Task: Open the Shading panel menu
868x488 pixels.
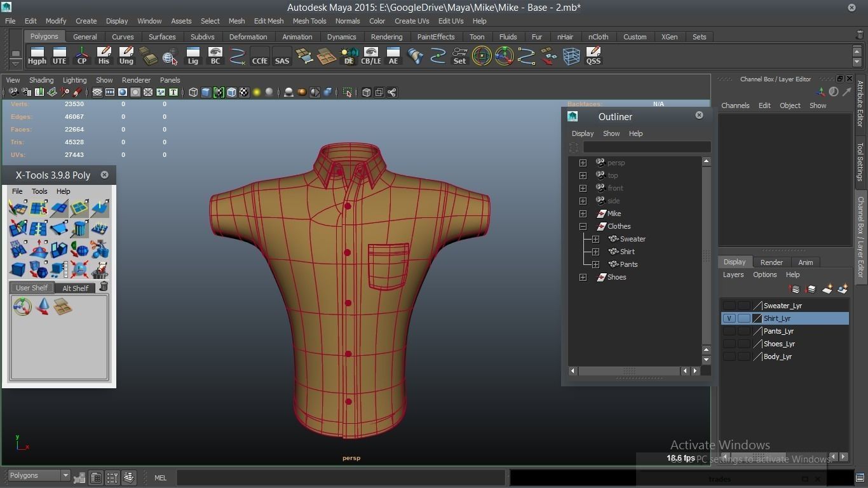Action: coord(41,80)
